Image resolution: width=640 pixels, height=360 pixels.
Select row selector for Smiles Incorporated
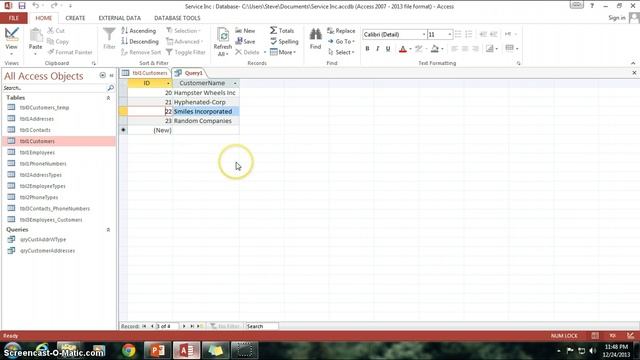pos(123,111)
